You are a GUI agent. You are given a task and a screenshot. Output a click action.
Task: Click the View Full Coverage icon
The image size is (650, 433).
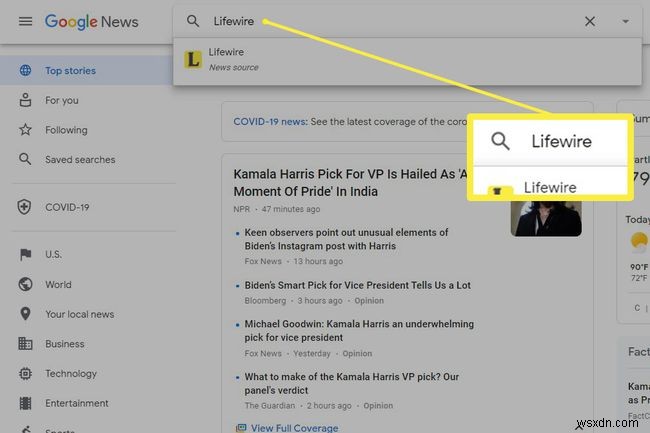(x=241, y=428)
